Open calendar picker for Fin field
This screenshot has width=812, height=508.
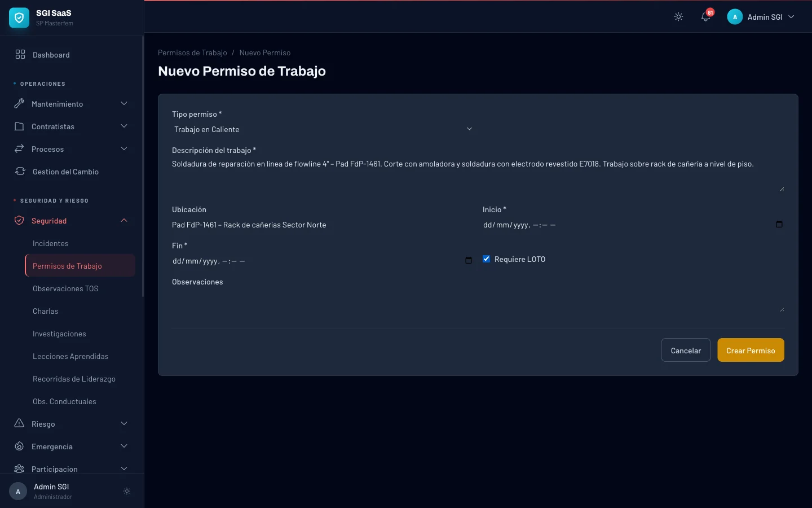pyautogui.click(x=468, y=261)
